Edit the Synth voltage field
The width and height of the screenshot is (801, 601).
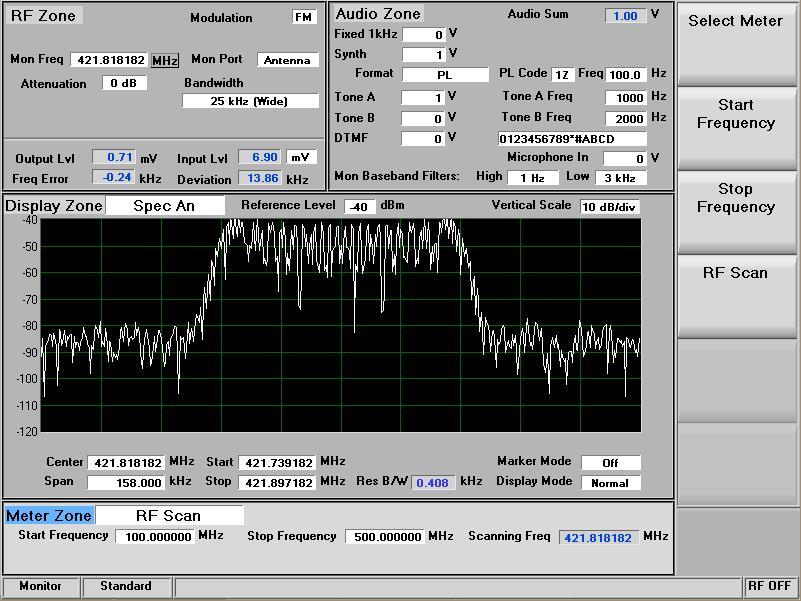423,54
